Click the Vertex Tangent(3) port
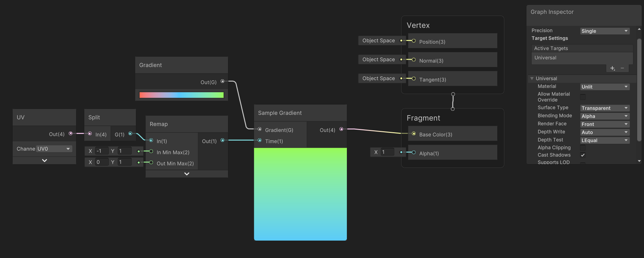The height and width of the screenshot is (258, 644). click(413, 79)
